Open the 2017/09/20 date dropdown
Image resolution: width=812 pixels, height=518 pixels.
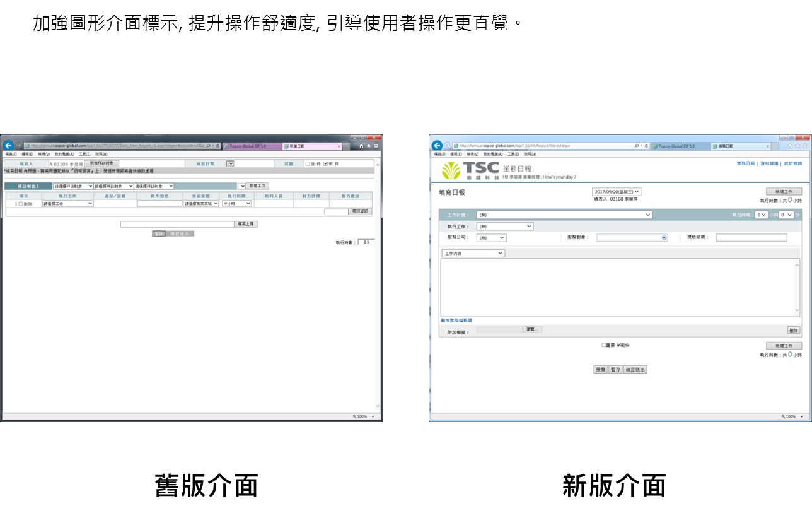pyautogui.click(x=617, y=192)
